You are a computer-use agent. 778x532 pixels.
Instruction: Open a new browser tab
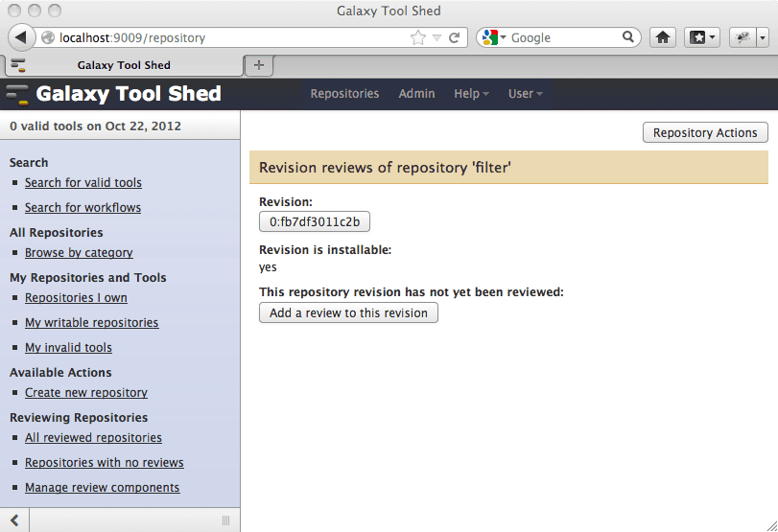(x=258, y=65)
